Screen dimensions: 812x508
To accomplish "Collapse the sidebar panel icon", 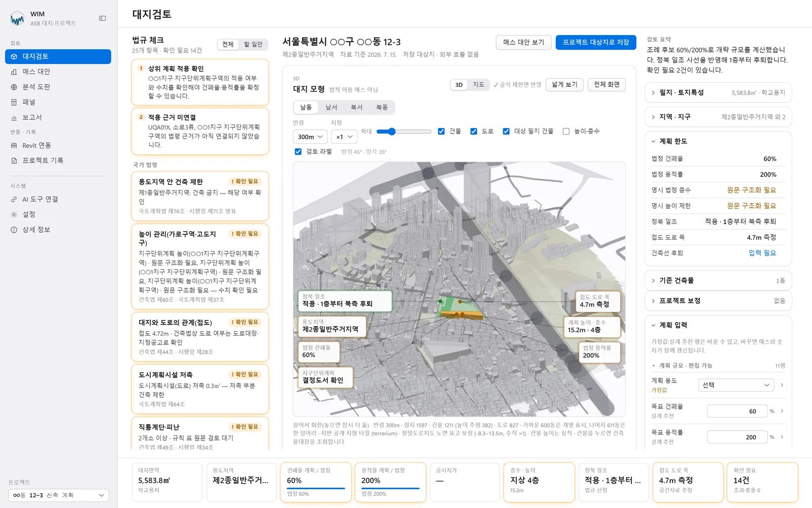I will tap(103, 18).
